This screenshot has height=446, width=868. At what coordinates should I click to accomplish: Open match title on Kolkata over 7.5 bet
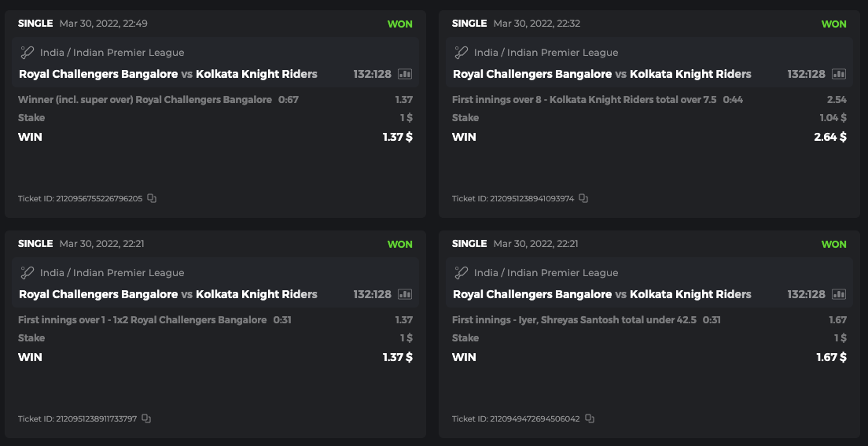tap(602, 74)
